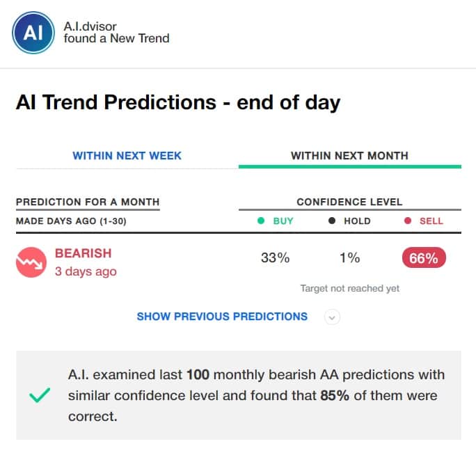Select the Within Next Month tab

(349, 155)
